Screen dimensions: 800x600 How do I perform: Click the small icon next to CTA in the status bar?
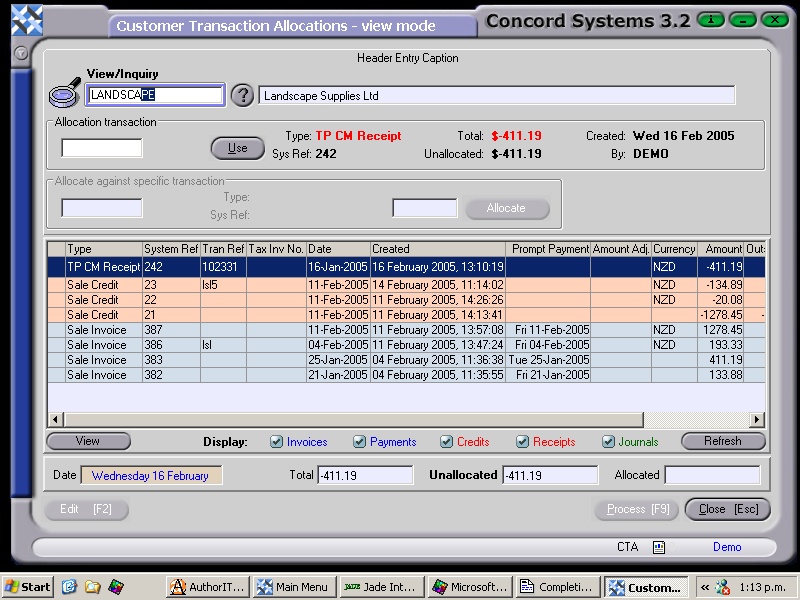click(x=657, y=547)
